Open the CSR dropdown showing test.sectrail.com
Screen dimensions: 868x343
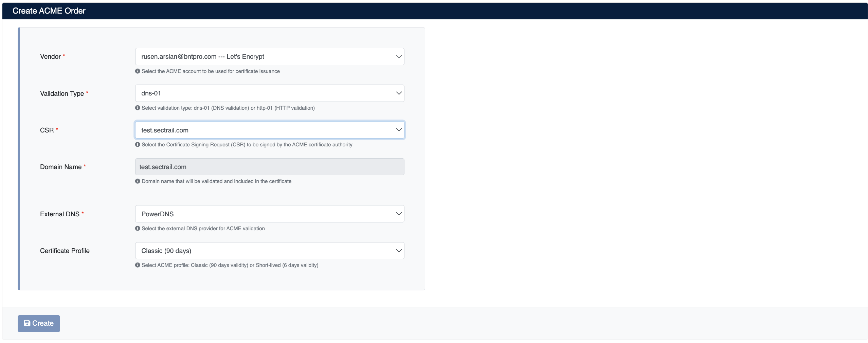click(x=270, y=130)
